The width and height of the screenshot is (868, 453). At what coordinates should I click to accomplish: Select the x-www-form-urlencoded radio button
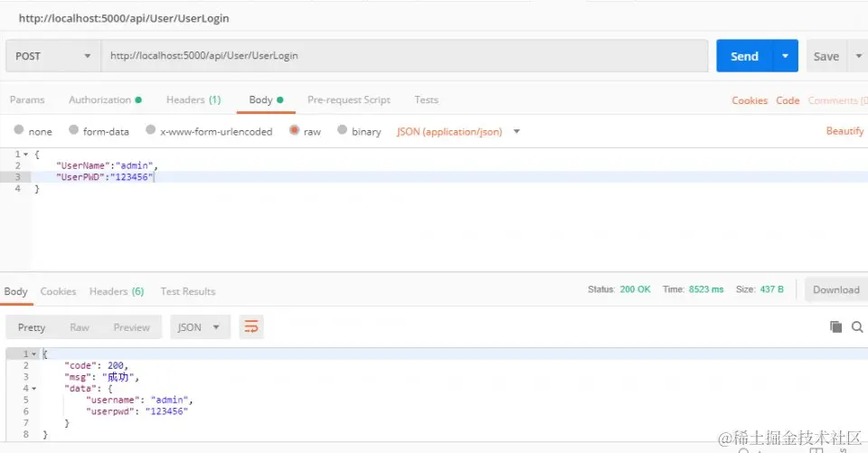coord(151,129)
